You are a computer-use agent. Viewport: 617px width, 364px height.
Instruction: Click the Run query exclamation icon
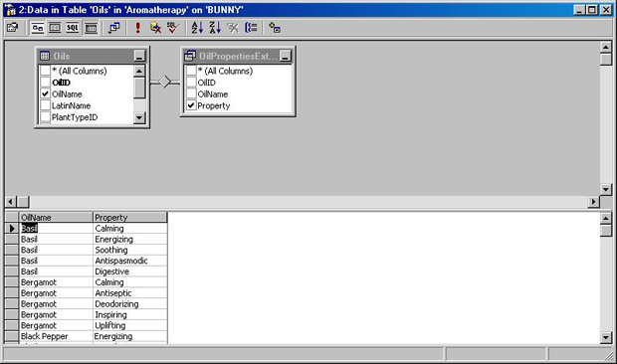coord(137,28)
